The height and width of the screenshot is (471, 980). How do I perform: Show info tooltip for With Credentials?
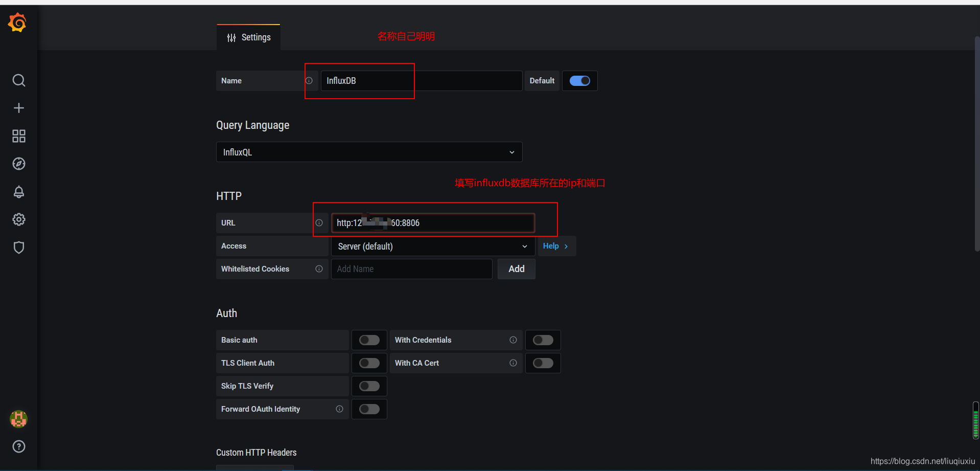[x=514, y=340]
